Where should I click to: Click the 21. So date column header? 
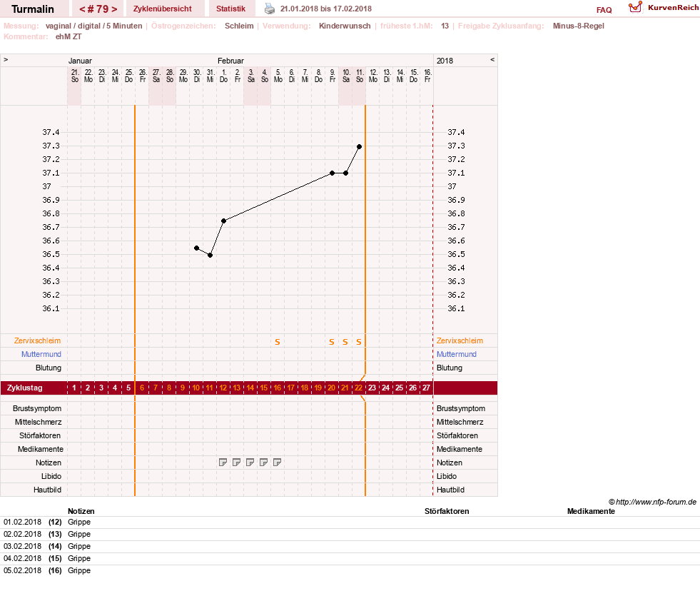pyautogui.click(x=74, y=76)
